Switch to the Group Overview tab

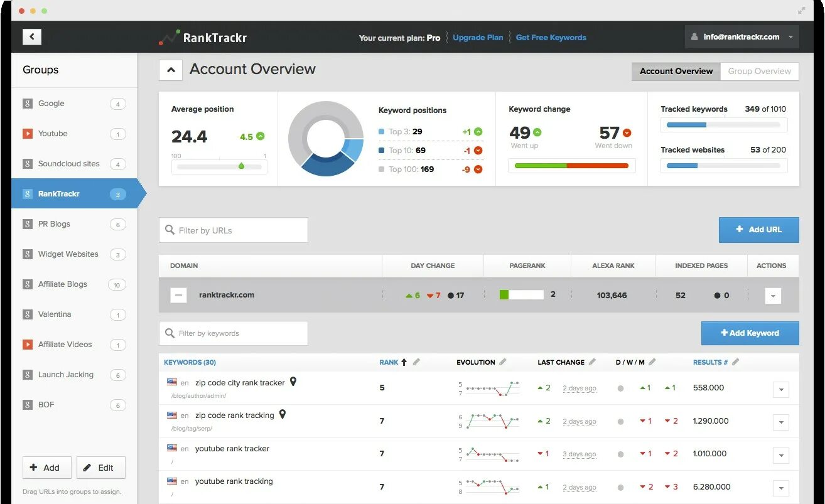[x=759, y=71]
